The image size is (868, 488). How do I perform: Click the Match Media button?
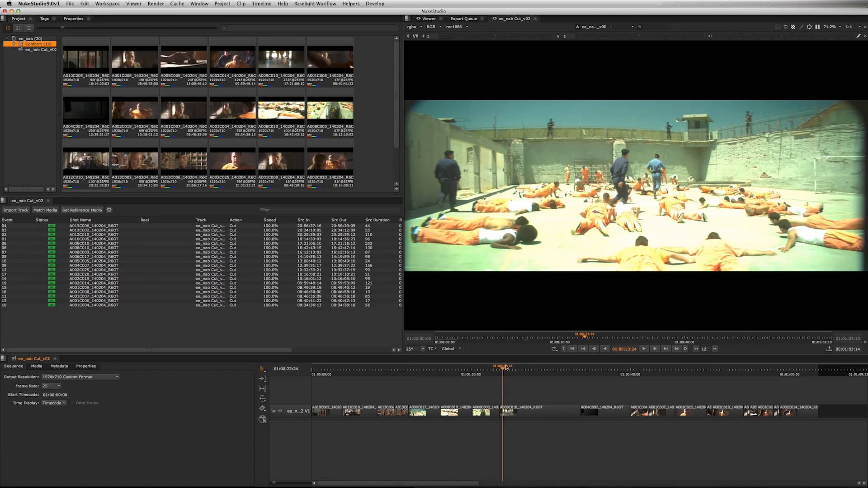pos(45,210)
